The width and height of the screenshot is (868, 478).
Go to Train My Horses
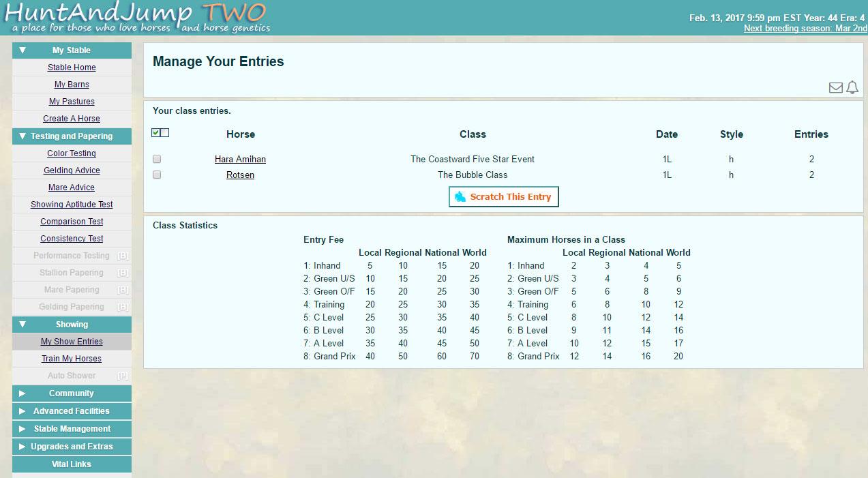72,359
